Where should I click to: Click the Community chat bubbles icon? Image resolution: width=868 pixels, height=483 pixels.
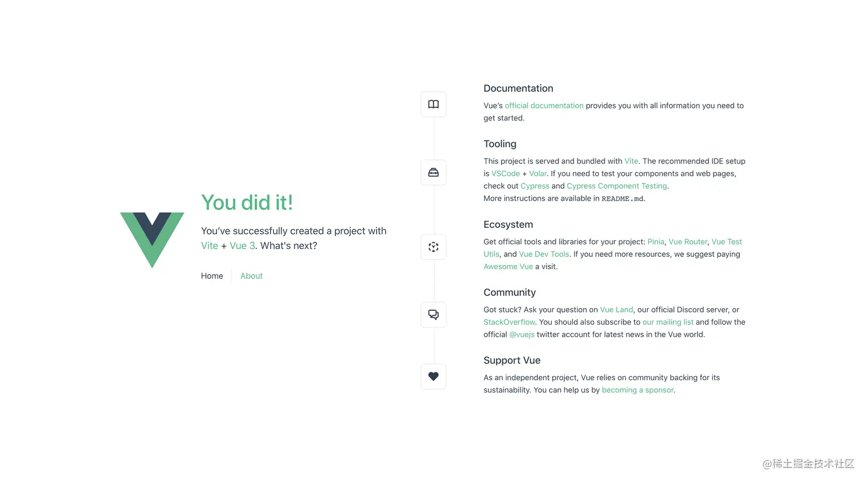[x=433, y=315]
